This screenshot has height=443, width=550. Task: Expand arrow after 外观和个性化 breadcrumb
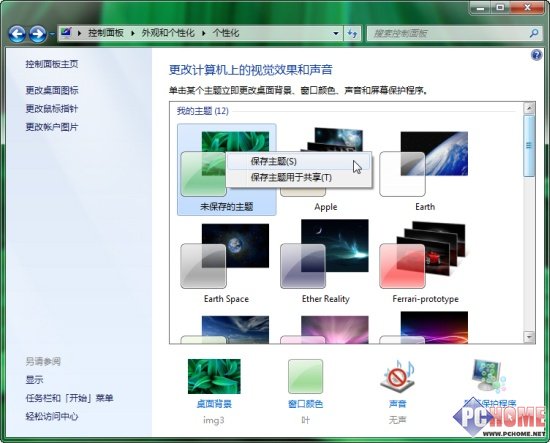(x=203, y=33)
